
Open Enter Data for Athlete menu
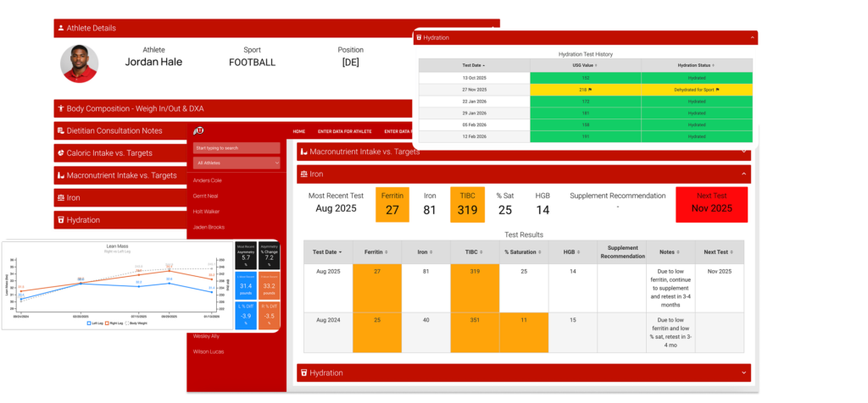[x=345, y=131]
